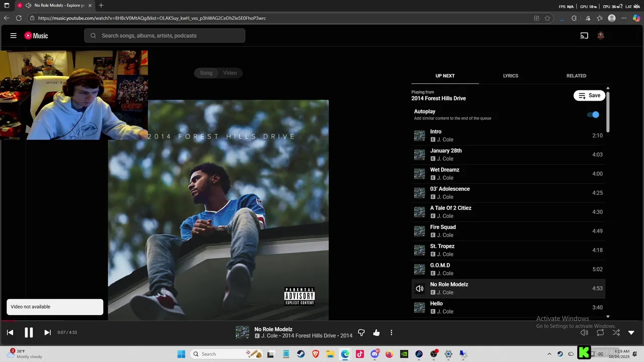
Task: Open the RELATED tab
Action: click(x=576, y=76)
